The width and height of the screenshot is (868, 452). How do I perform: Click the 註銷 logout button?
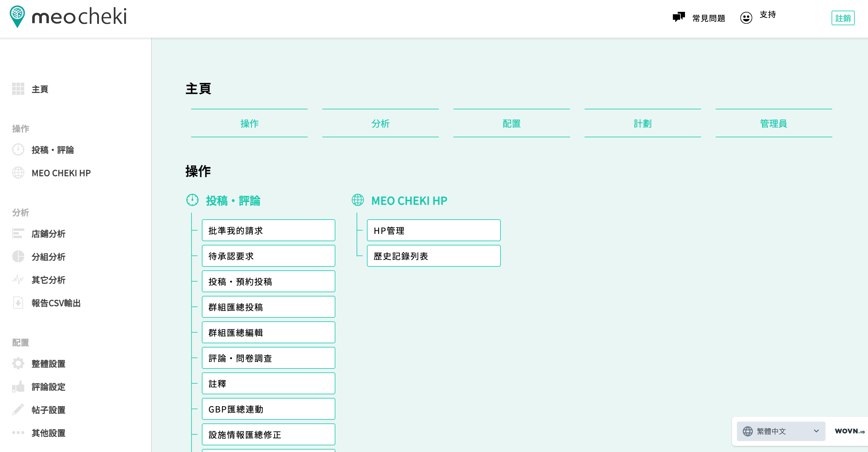[x=843, y=18]
